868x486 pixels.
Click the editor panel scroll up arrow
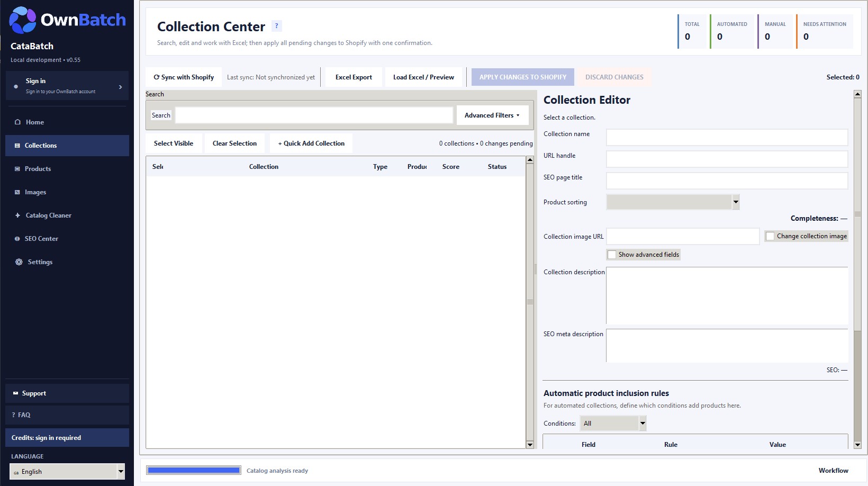pyautogui.click(x=857, y=94)
